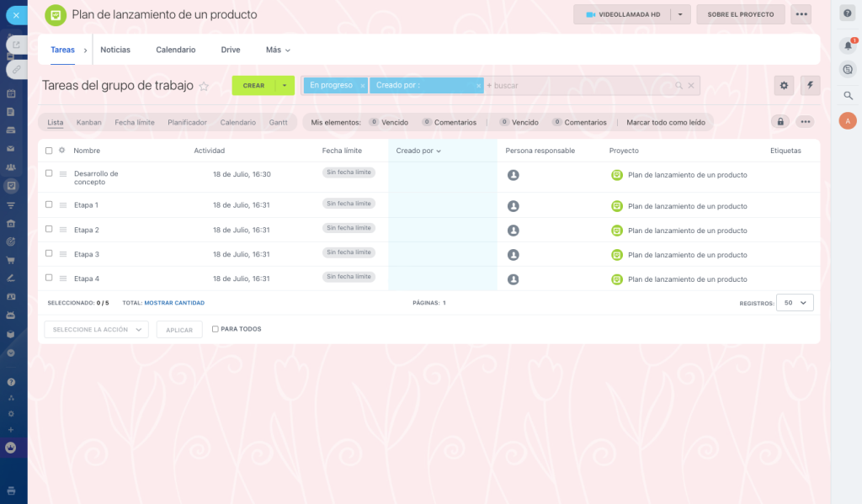The image size is (862, 504).
Task: Check the 'Para todos' checkbox
Action: 215,329
